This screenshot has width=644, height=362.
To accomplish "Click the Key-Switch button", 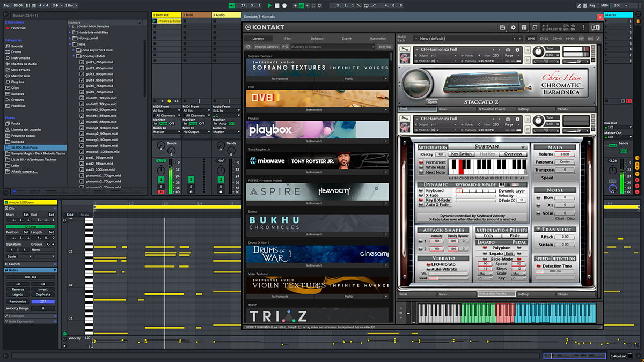I will click(x=461, y=154).
